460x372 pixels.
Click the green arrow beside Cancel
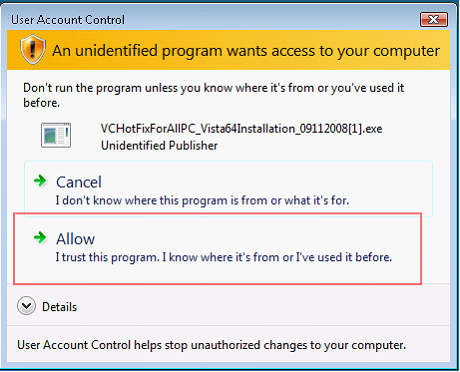[40, 181]
